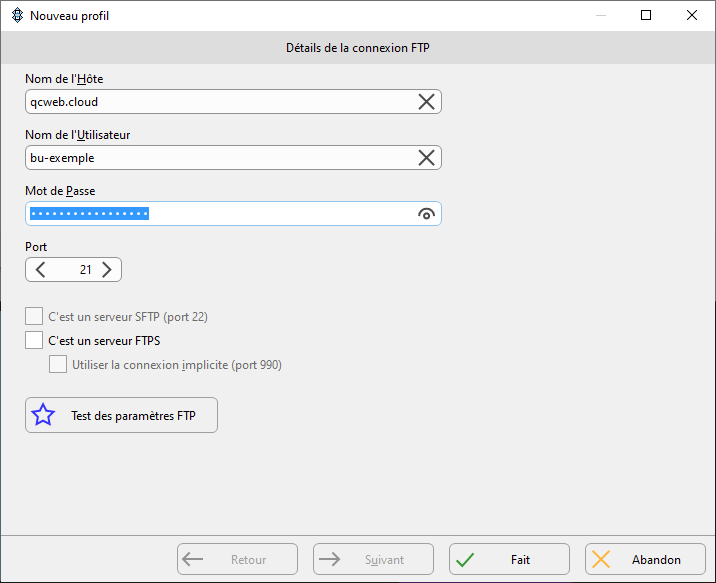Maximize the Nouveau profil window
The width and height of the screenshot is (716, 583).
point(646,16)
